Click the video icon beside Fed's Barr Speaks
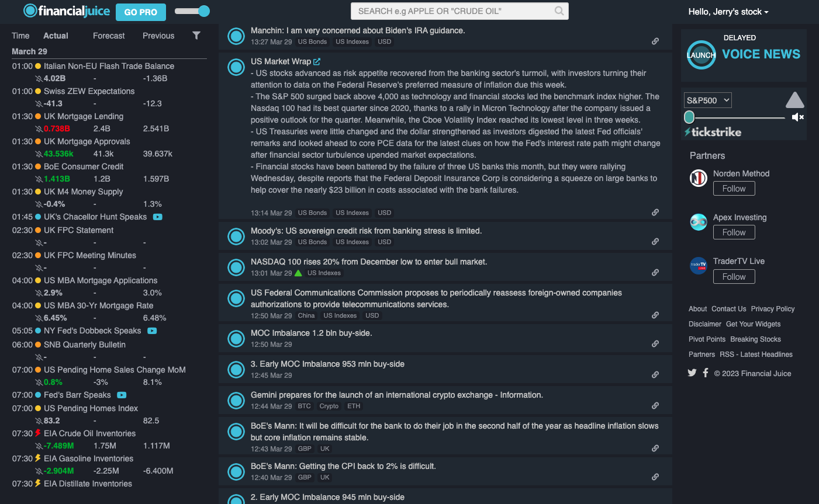 click(x=122, y=395)
